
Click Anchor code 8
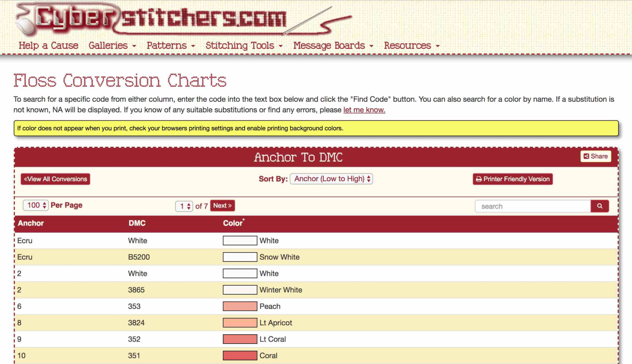point(20,323)
